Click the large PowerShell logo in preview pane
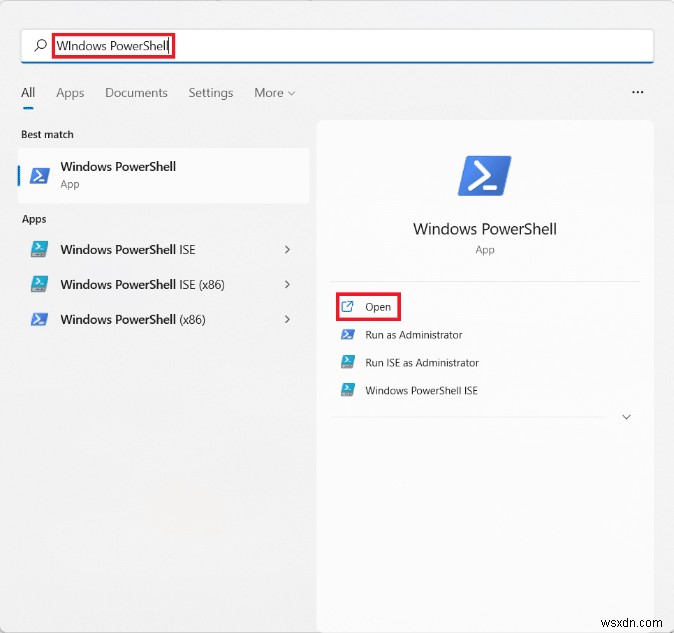The width and height of the screenshot is (674, 633). point(484,176)
